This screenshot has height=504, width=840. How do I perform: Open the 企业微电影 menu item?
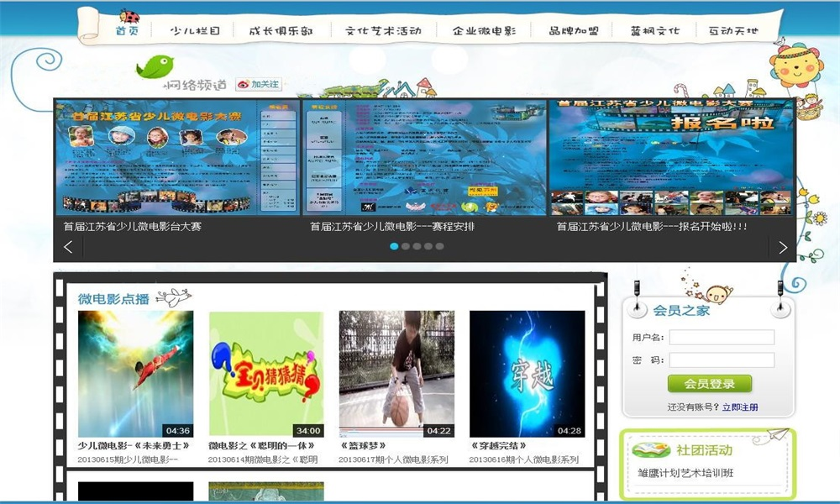(x=484, y=31)
